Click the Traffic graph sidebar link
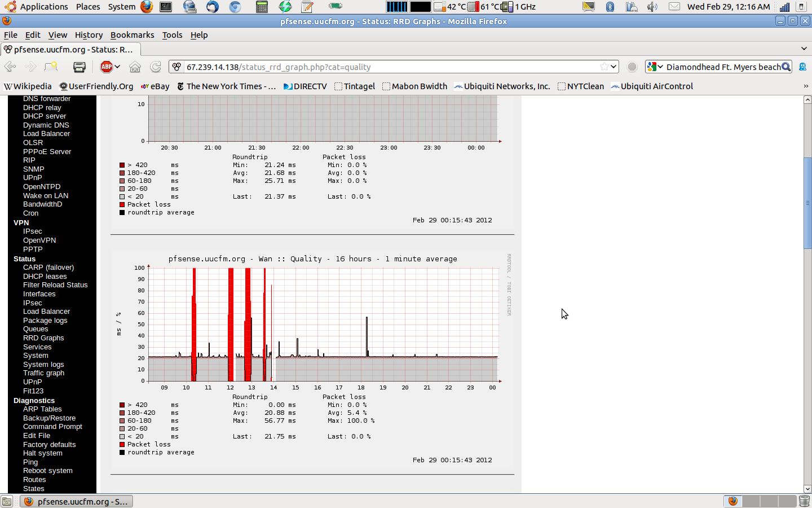 pyautogui.click(x=43, y=373)
